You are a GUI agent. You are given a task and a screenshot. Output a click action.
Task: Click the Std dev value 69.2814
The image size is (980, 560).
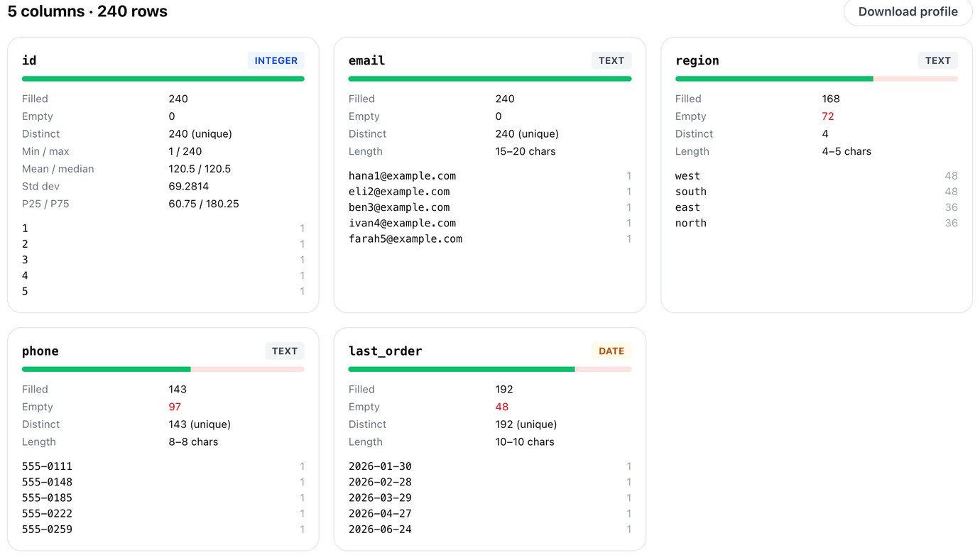point(189,186)
